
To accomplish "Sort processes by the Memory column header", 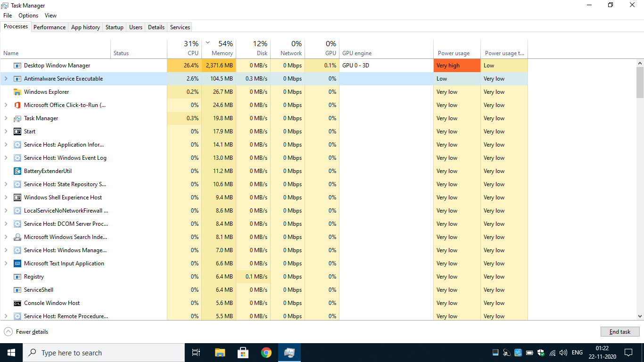I will point(222,53).
